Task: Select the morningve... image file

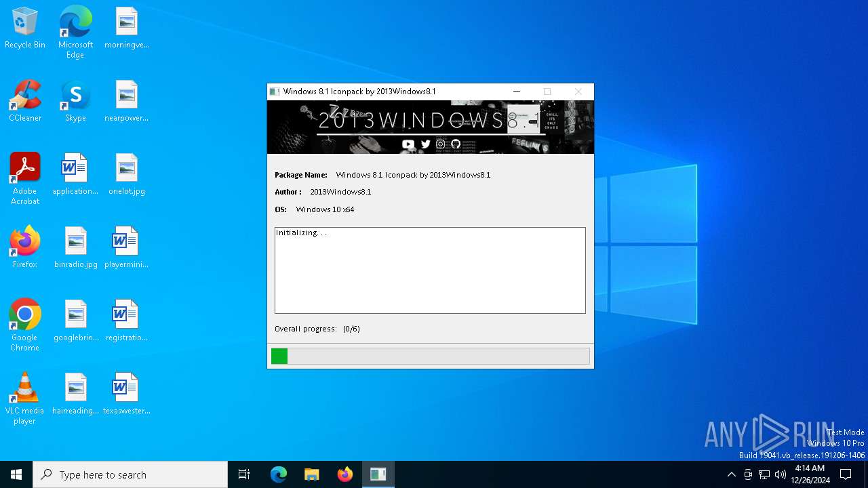Action: click(127, 28)
